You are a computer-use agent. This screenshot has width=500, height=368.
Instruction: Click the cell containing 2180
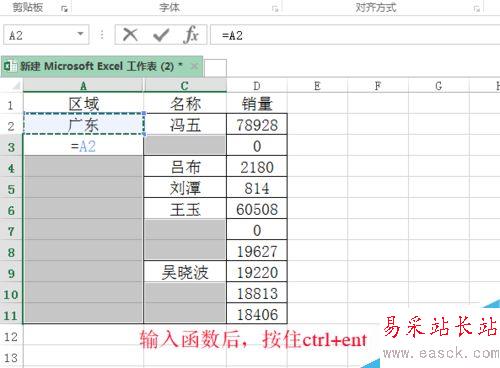pyautogui.click(x=257, y=167)
